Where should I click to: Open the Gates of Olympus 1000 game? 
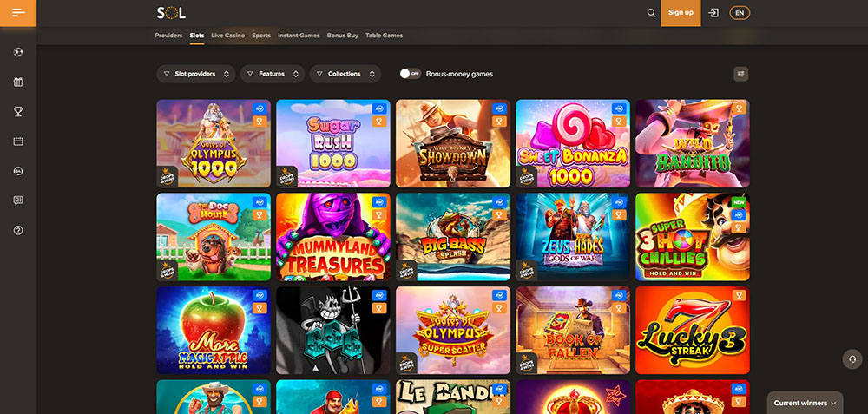coord(214,143)
